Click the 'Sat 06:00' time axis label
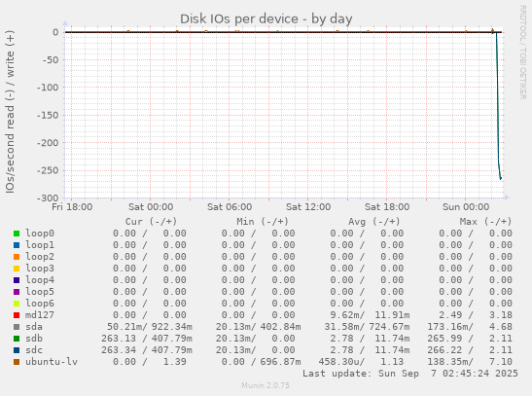The width and height of the screenshot is (532, 396). pyautogui.click(x=230, y=207)
